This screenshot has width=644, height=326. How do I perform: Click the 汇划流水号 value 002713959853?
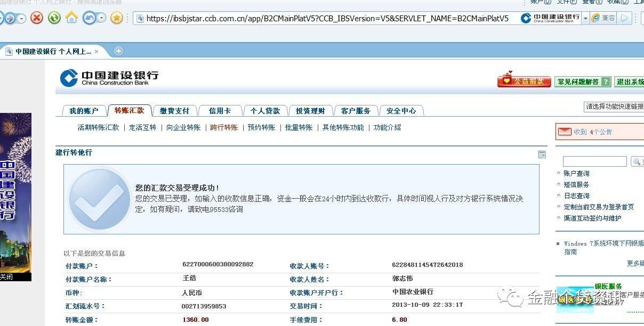pos(204,306)
